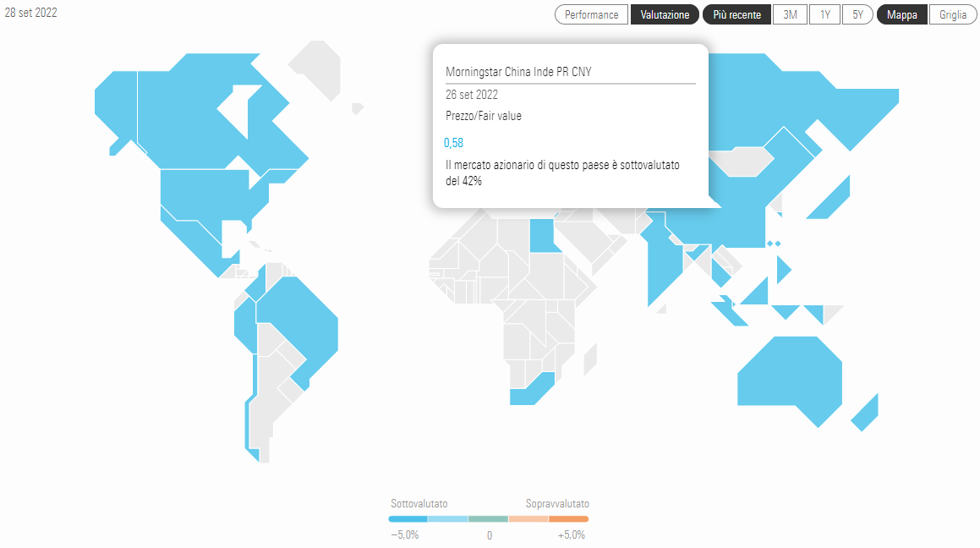Screen dimensions: 980x548
Task: Select the 3M time range
Action: [790, 14]
